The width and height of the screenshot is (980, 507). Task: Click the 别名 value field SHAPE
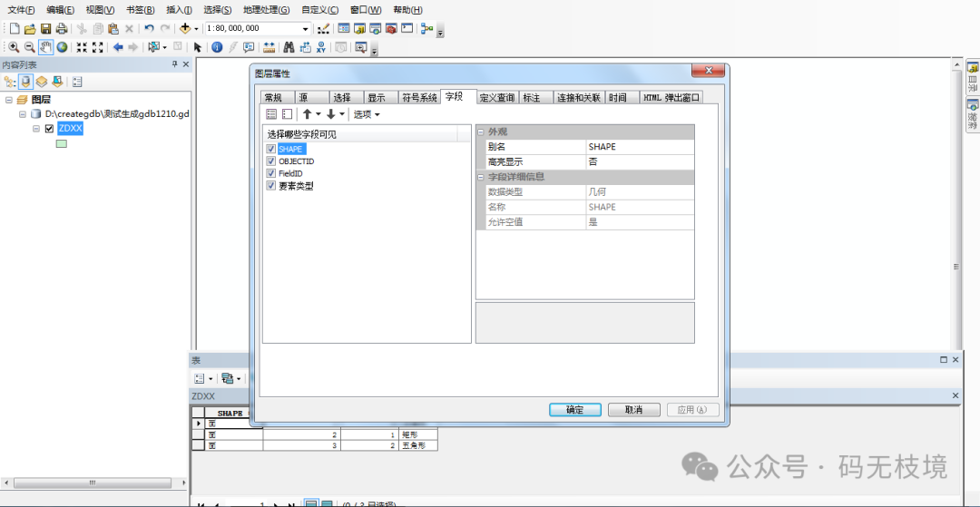click(640, 147)
